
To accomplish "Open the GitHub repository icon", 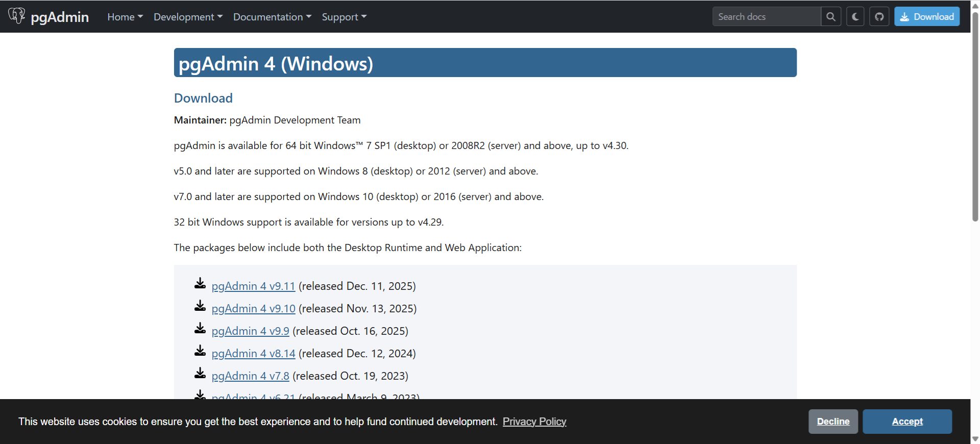I will tap(879, 17).
